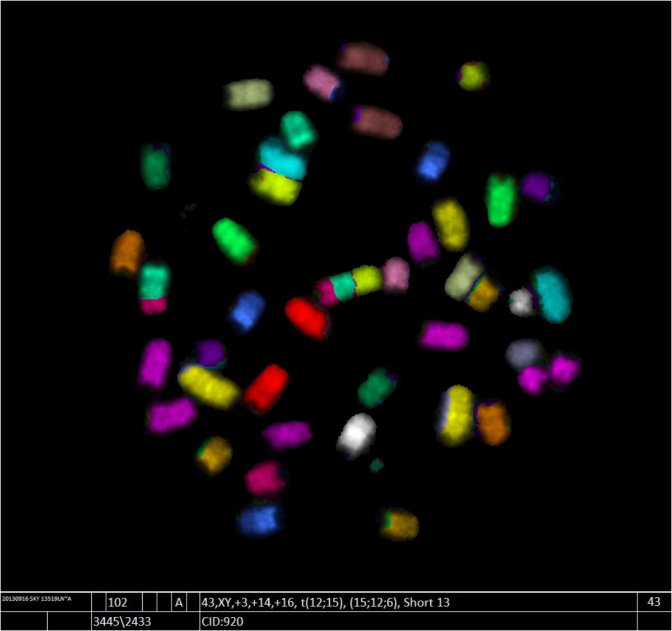The height and width of the screenshot is (631, 672).
Task: Click the cell labeled A
Action: pyautogui.click(x=179, y=602)
